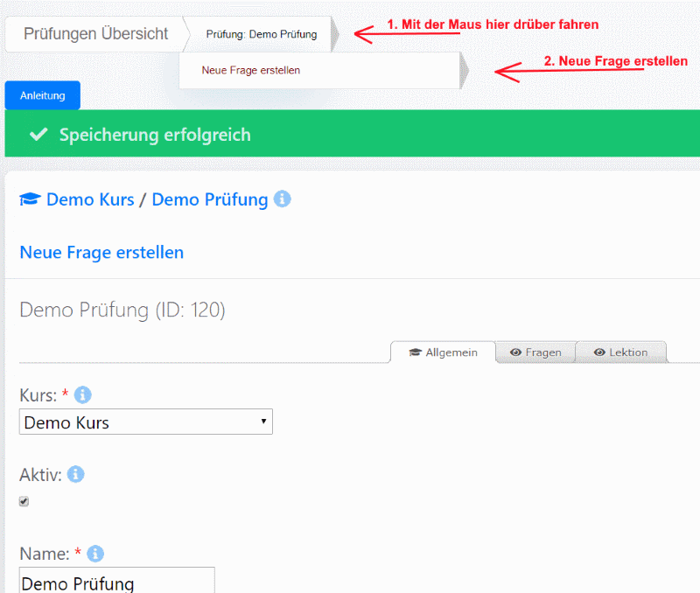Click the graduation cap icon before Demo Kurs

pos(30,199)
